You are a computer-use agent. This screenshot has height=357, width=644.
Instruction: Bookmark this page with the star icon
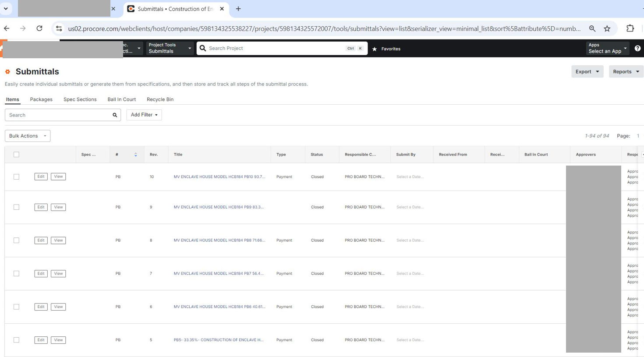pos(607,28)
